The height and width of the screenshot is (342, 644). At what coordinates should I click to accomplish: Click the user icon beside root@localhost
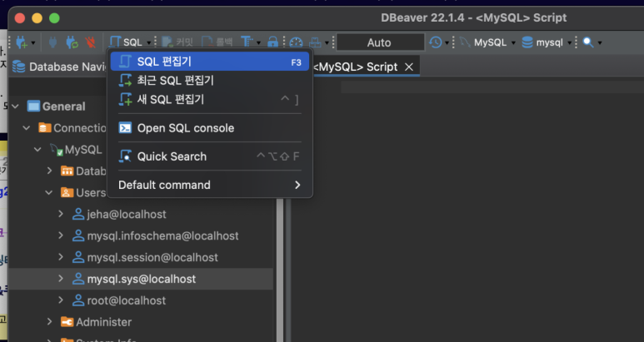tap(78, 300)
